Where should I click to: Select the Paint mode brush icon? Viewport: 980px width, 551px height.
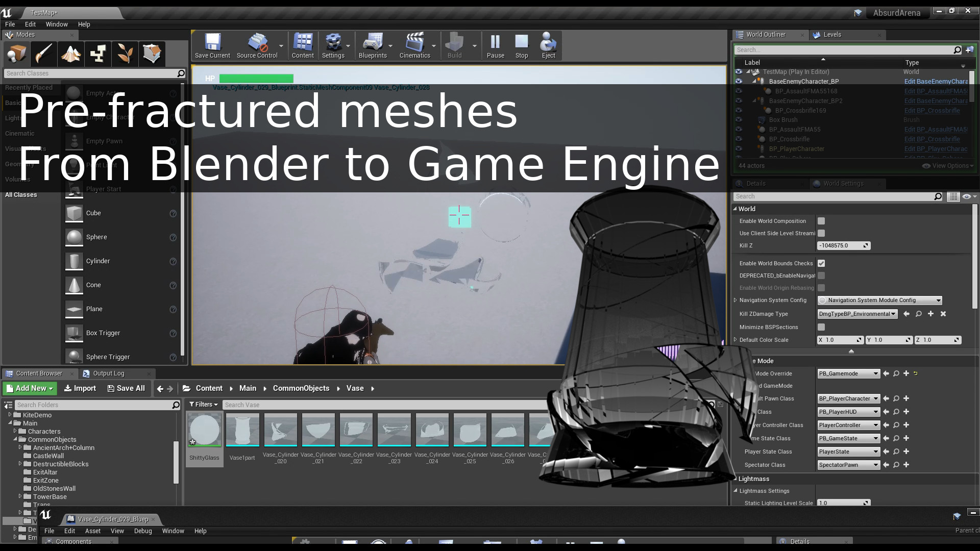click(x=44, y=54)
